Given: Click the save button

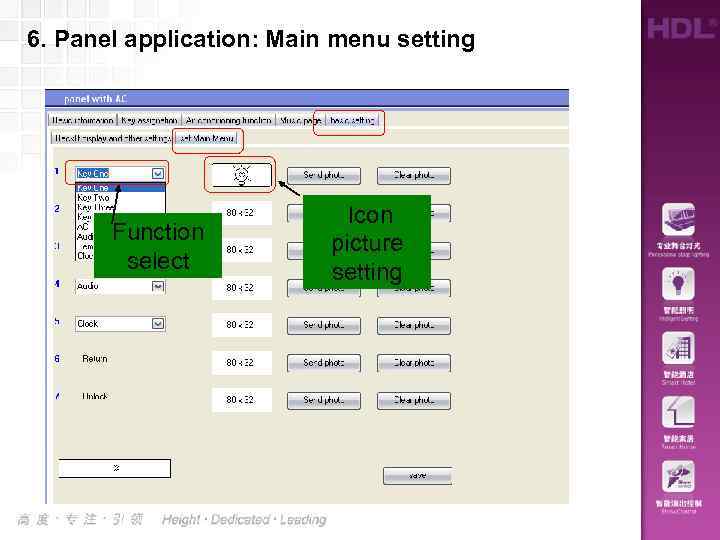Looking at the screenshot, I should pyautogui.click(x=417, y=476).
